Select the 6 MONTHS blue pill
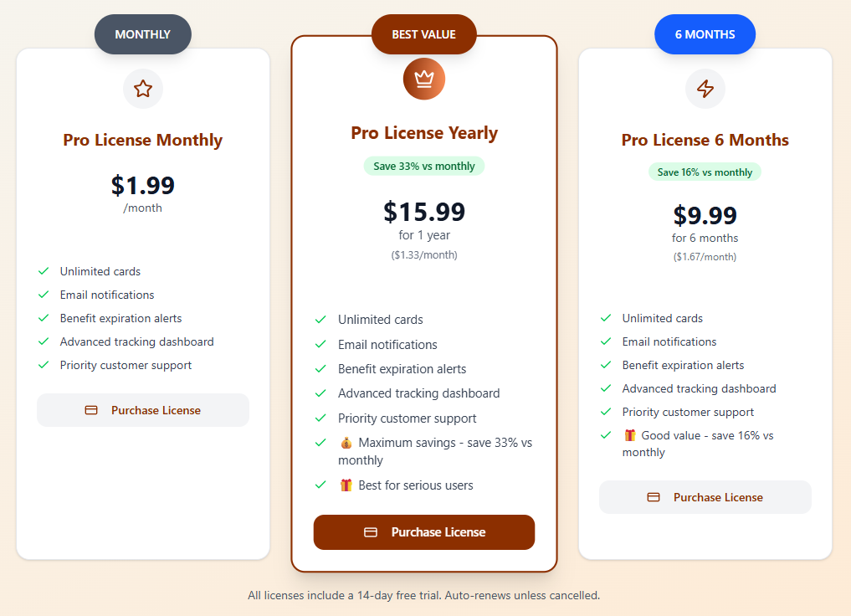 point(705,34)
